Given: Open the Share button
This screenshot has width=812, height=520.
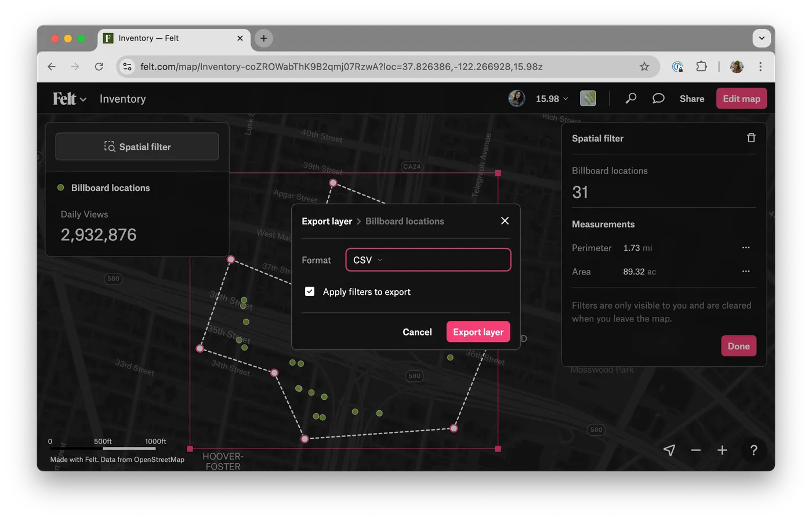Looking at the screenshot, I should 692,99.
